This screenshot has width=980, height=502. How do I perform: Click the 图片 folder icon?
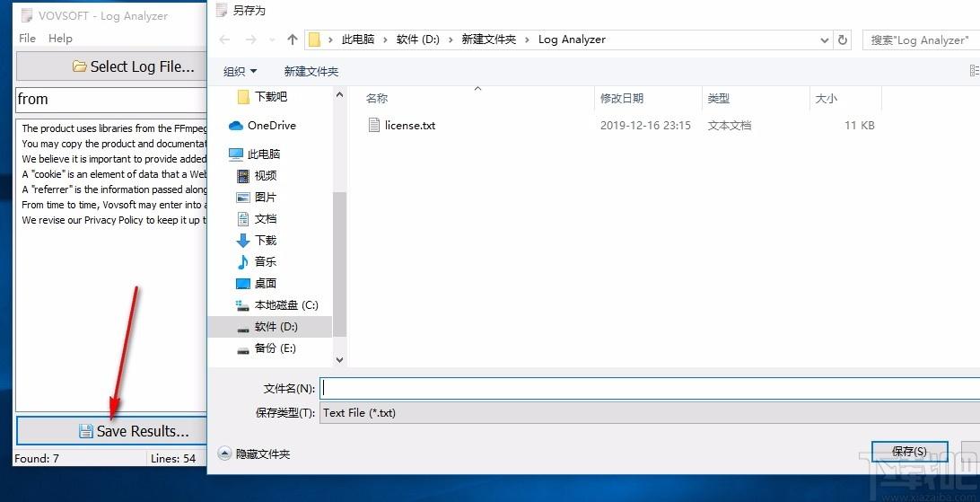pos(243,198)
